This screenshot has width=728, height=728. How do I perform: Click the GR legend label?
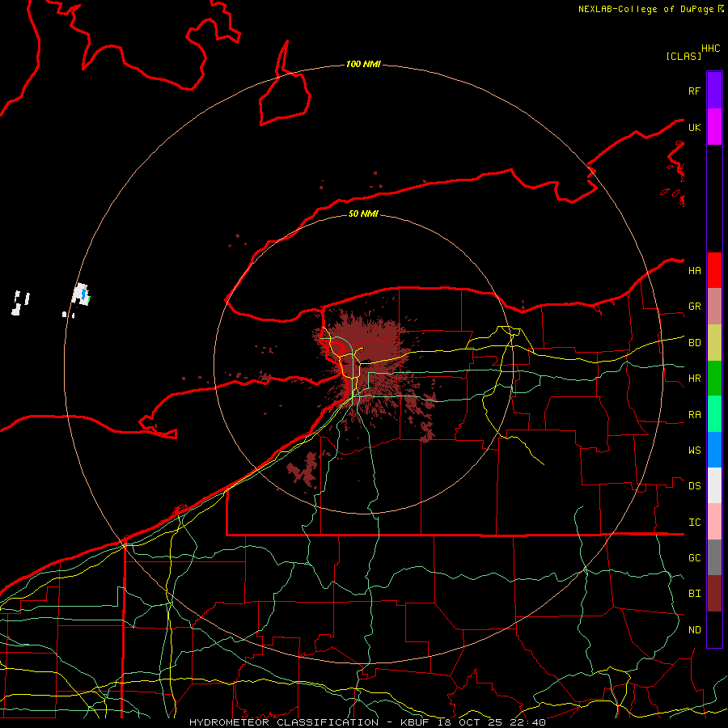694,307
